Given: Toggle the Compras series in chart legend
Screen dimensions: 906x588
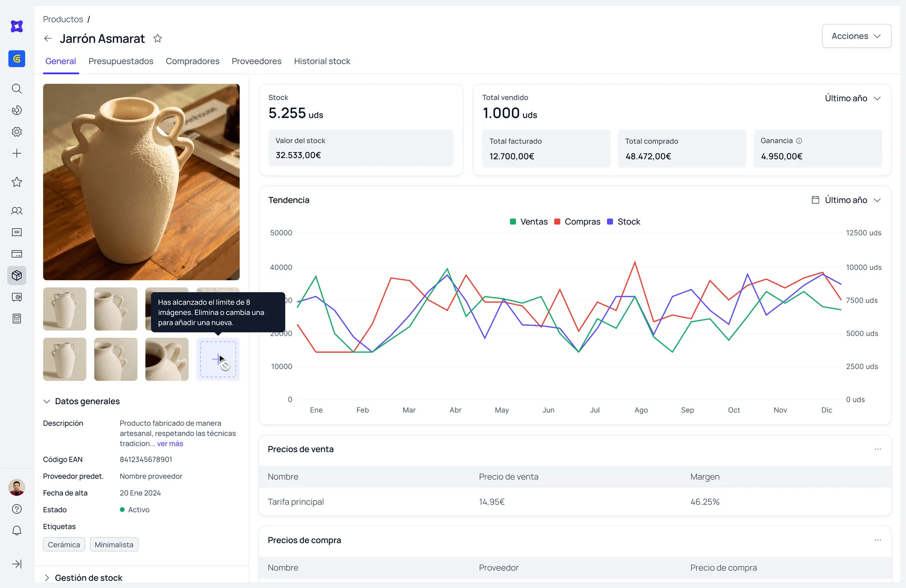Looking at the screenshot, I should click(577, 222).
